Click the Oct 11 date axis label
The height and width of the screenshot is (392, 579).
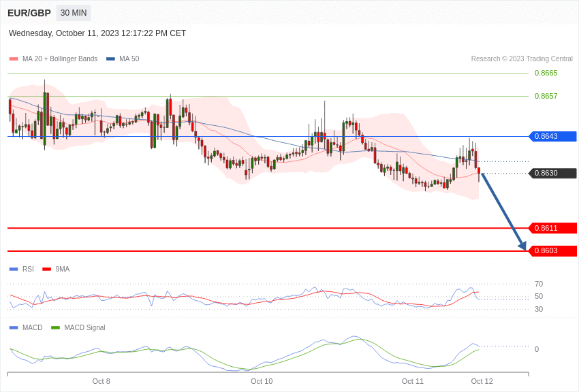coord(412,381)
